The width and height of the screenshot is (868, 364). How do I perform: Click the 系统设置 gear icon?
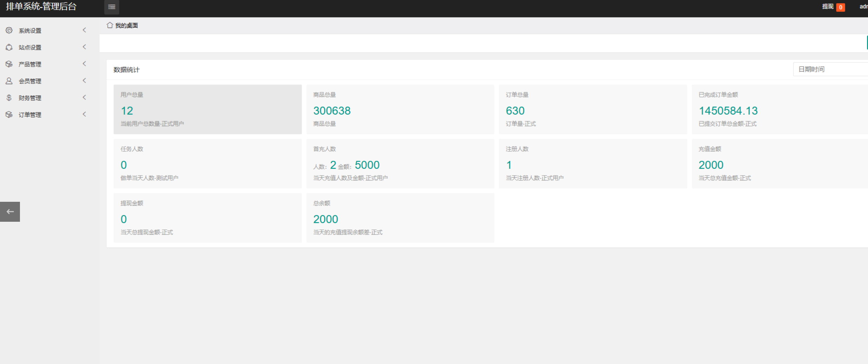9,30
